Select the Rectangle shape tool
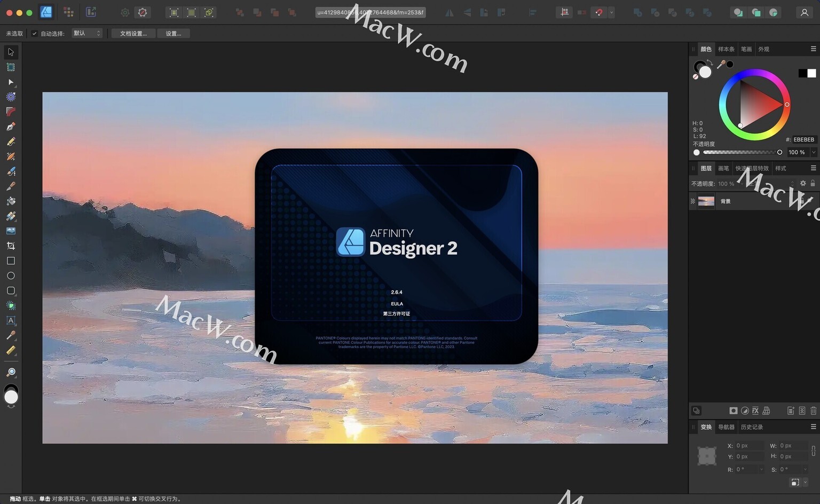This screenshot has width=820, height=504. click(x=11, y=261)
